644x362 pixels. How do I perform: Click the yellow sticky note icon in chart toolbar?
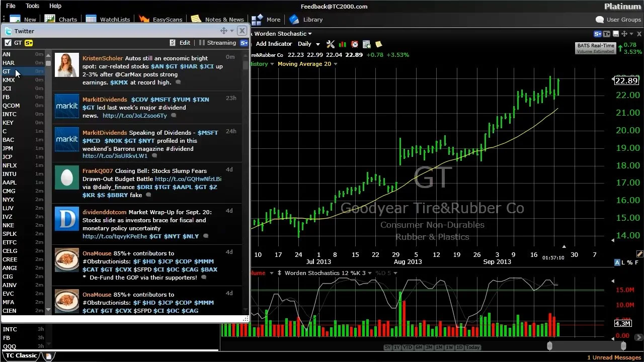(x=378, y=44)
